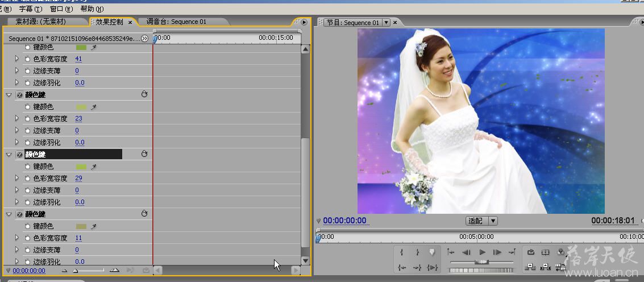Open key color swatch above tolerance 23
Image resolution: width=644 pixels, height=282 pixels.
click(x=81, y=107)
